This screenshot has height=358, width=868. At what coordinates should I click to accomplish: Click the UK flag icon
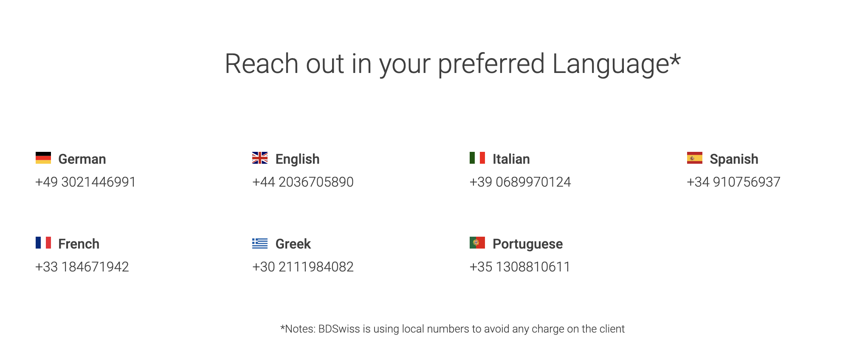click(x=260, y=158)
